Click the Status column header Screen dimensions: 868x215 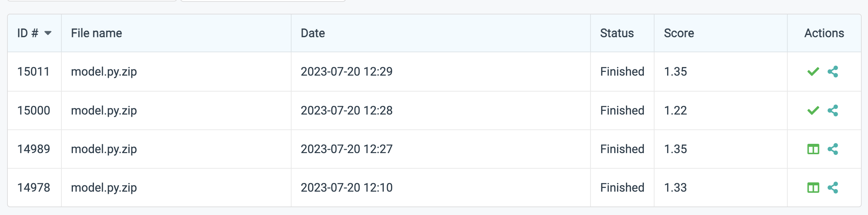(616, 33)
